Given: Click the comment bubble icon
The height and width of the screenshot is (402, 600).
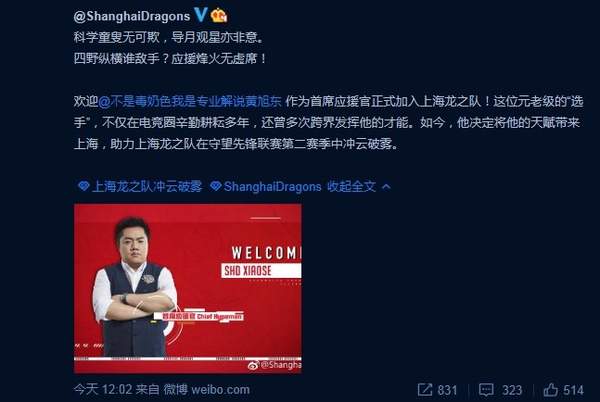Looking at the screenshot, I should 486,390.
